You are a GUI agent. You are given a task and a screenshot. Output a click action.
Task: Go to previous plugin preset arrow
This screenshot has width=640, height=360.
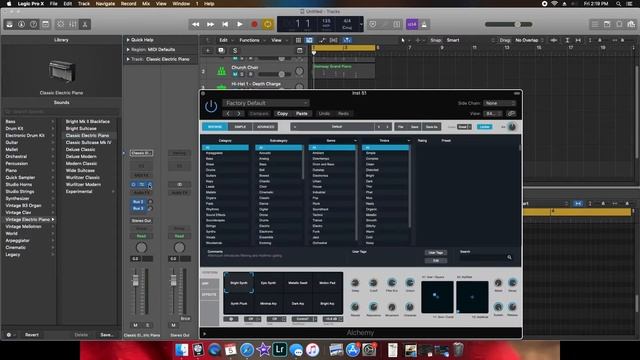[x=228, y=113]
